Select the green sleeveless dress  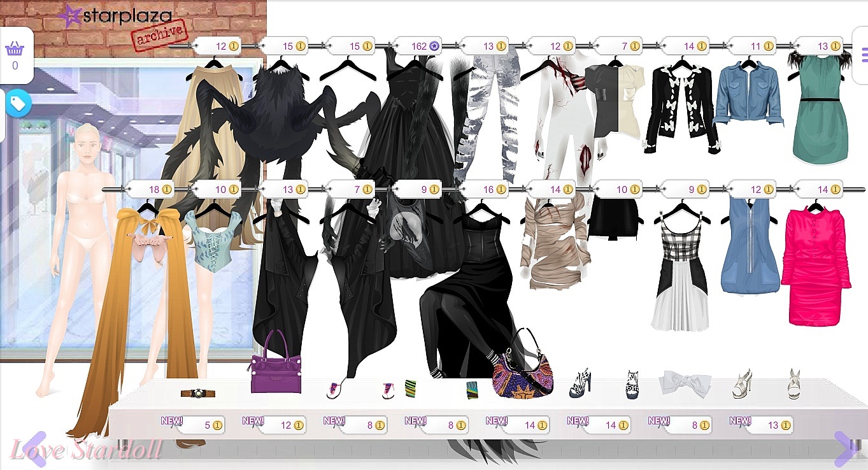click(x=822, y=108)
